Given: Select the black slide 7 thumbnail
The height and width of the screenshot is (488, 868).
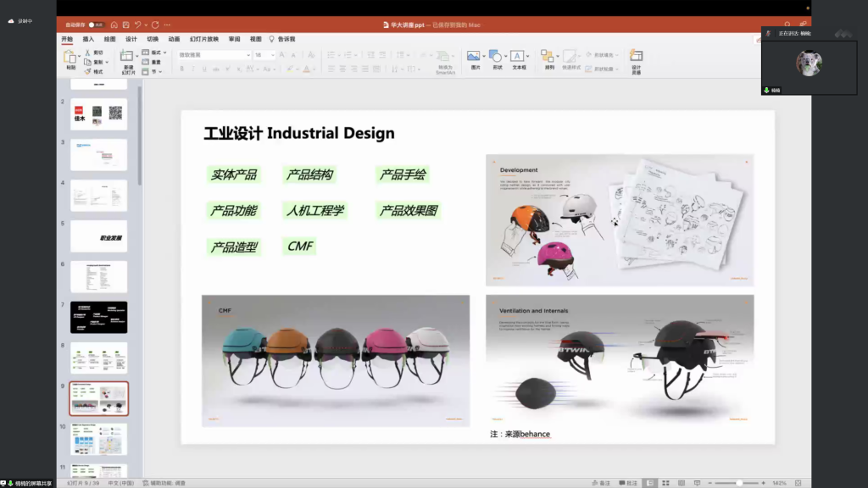Looking at the screenshot, I should (98, 317).
